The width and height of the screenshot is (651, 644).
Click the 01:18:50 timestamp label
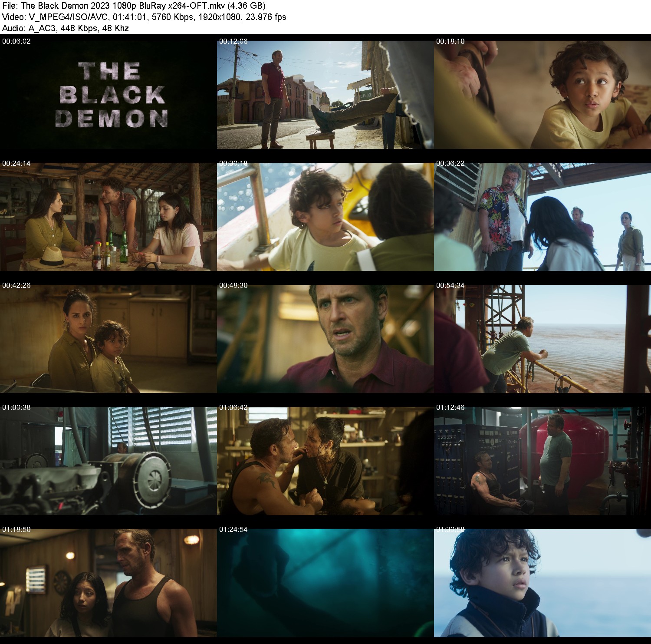tap(16, 529)
